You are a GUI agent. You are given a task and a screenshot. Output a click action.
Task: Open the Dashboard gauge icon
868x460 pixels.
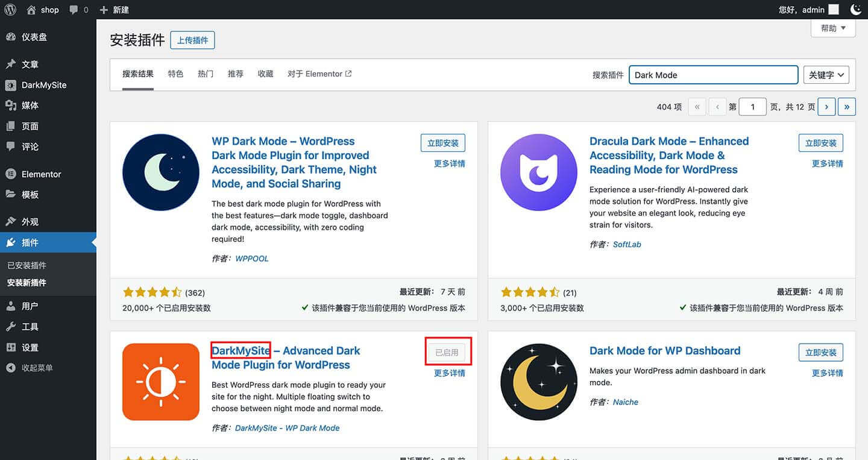coord(11,37)
